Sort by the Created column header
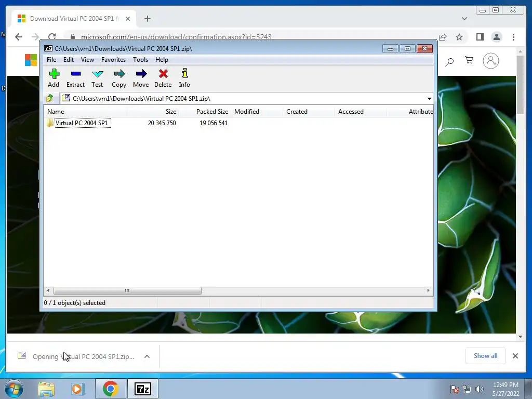 [x=309, y=112]
